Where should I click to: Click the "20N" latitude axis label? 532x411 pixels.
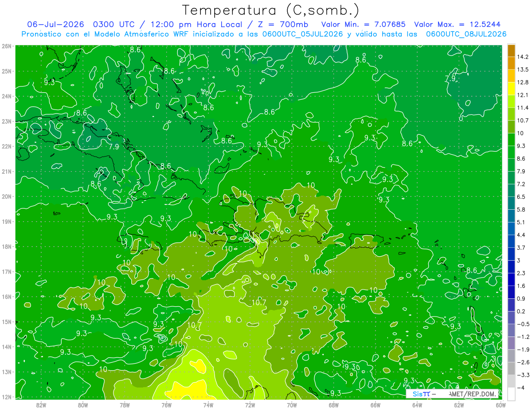pos(6,196)
